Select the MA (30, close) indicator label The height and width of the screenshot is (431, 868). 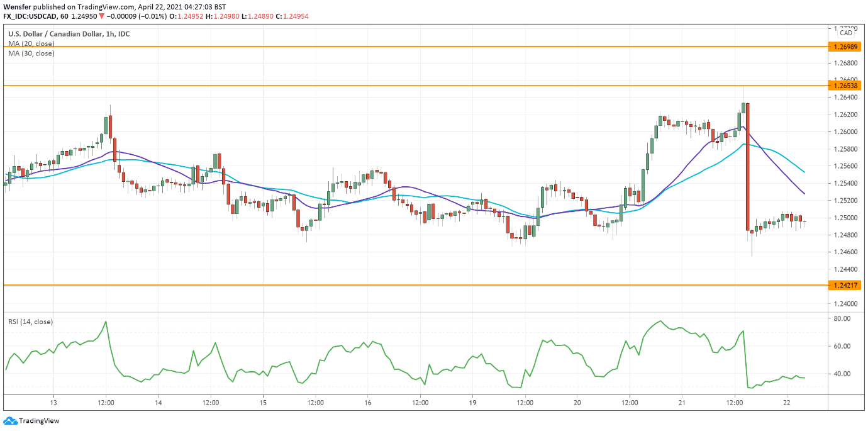click(31, 53)
